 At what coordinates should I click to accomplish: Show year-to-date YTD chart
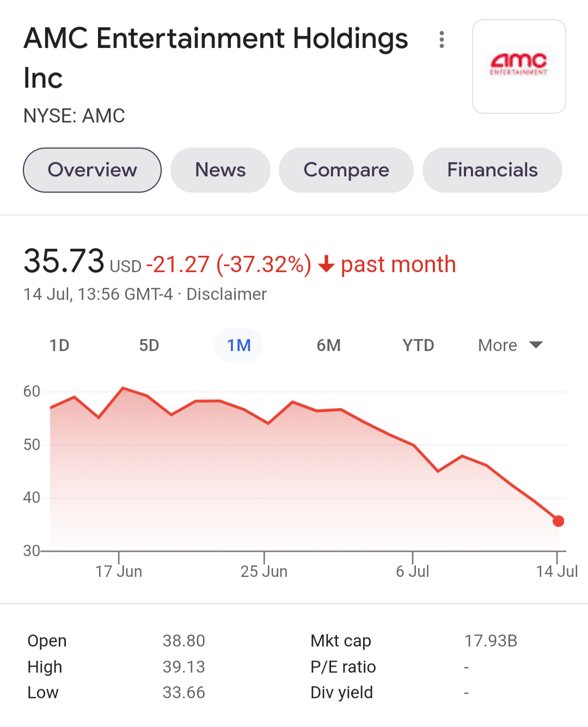coord(418,345)
